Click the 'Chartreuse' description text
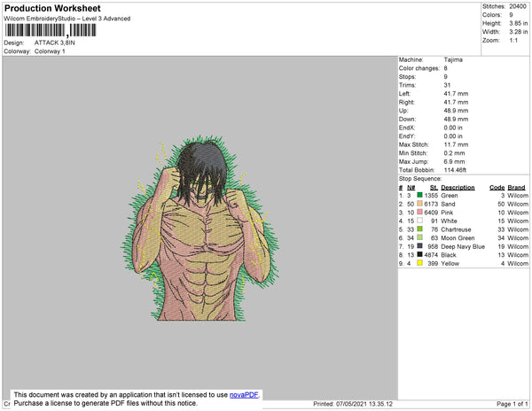 pos(456,229)
